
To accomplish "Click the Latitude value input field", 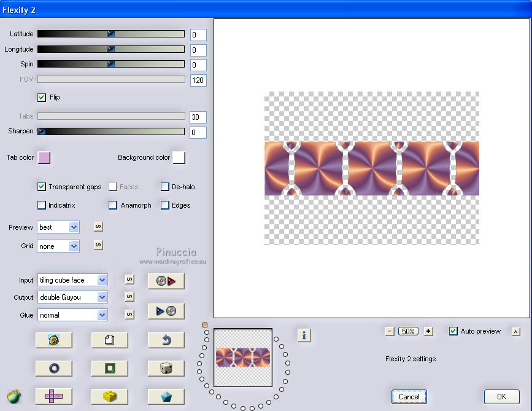I will (x=198, y=35).
